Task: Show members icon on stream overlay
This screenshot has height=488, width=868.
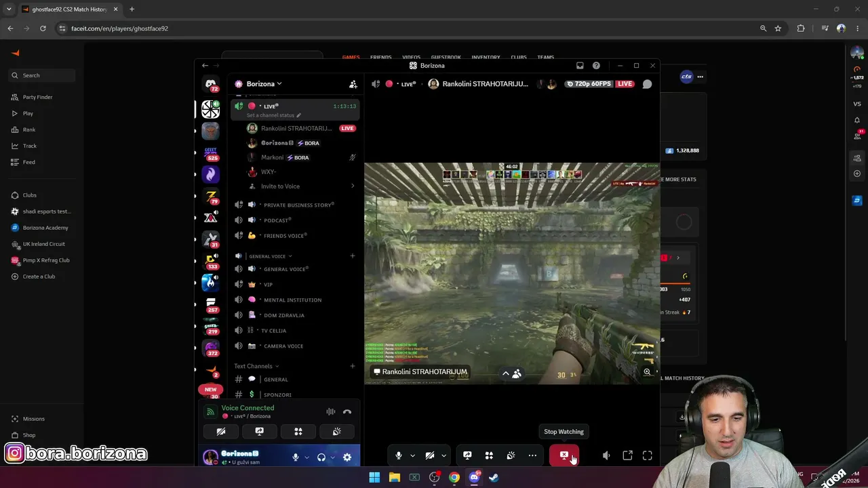Action: coord(517,373)
